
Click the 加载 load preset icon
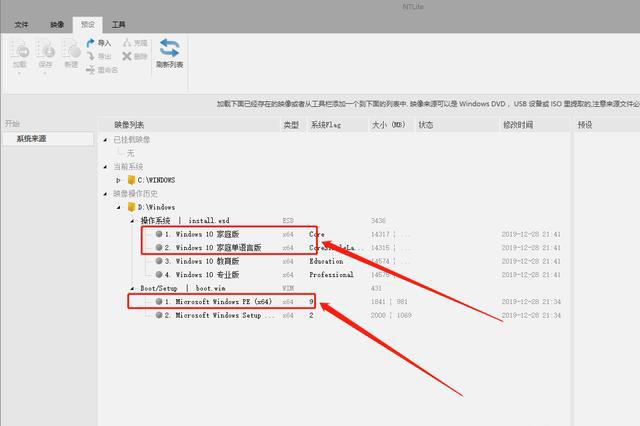coord(19,49)
